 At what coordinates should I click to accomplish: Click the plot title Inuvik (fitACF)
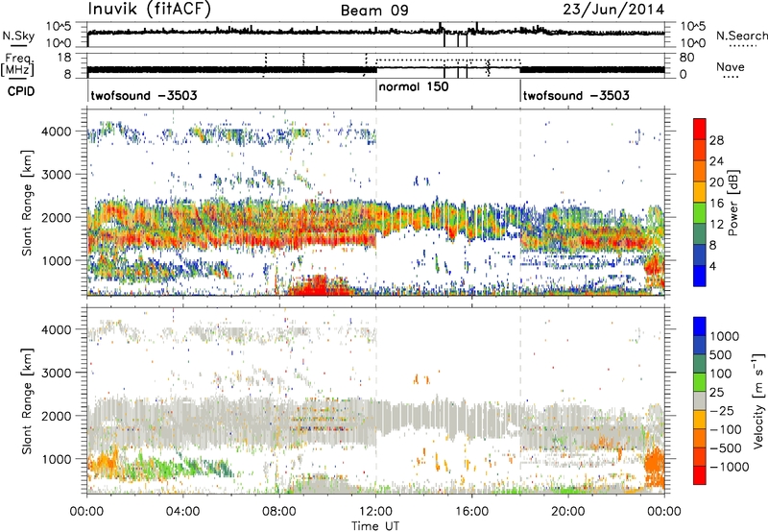coord(150,10)
